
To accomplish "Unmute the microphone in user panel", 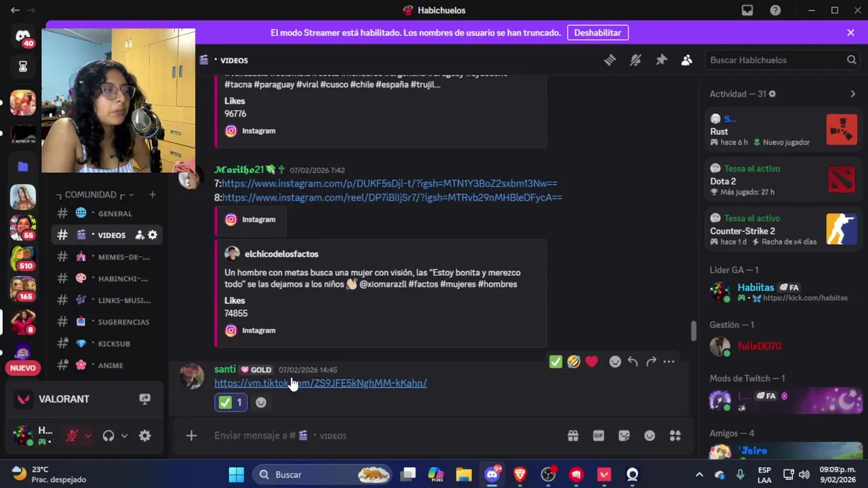I will coord(71,436).
